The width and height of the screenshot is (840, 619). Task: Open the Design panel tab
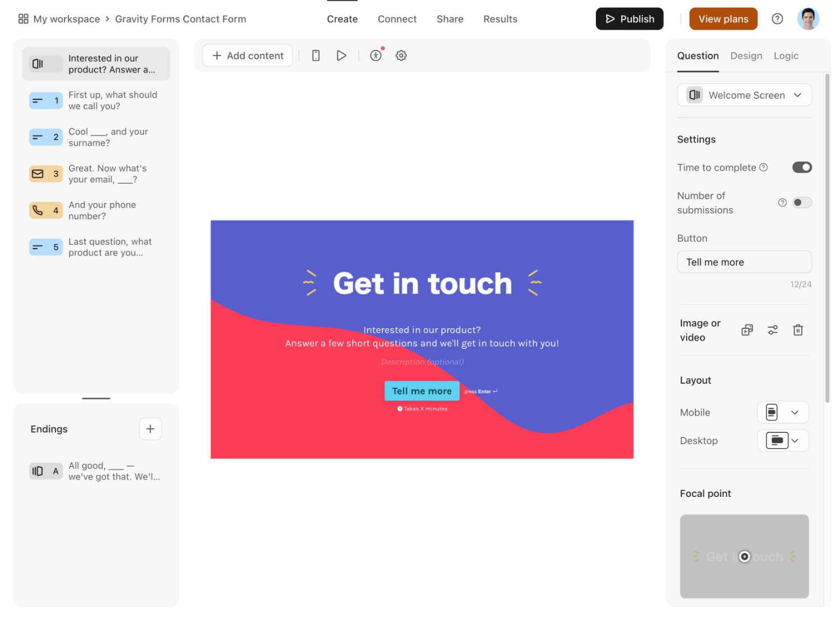coord(746,56)
